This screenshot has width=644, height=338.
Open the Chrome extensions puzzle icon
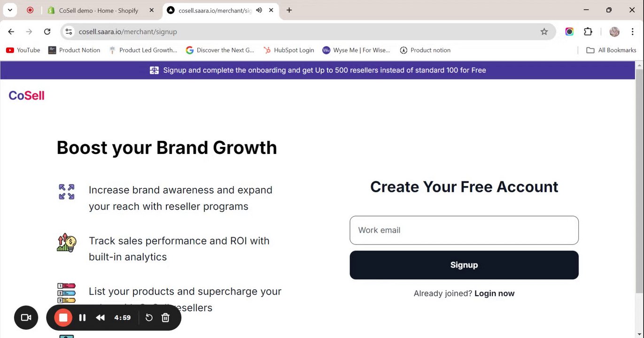tap(588, 31)
